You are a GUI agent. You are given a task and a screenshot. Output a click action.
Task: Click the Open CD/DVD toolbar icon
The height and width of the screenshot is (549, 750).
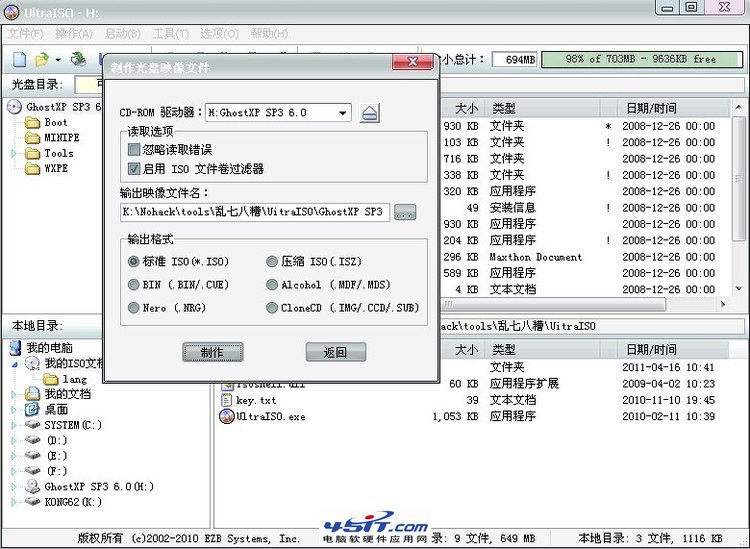[x=78, y=59]
